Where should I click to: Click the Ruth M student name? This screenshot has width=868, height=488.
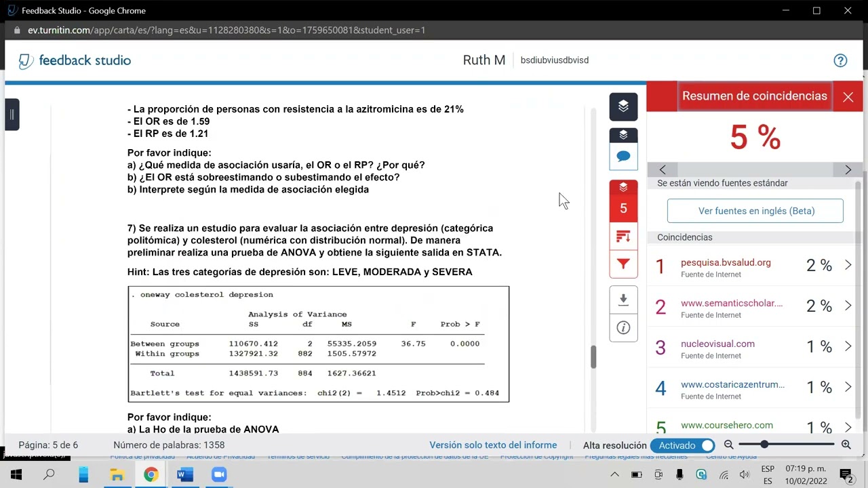pyautogui.click(x=484, y=60)
